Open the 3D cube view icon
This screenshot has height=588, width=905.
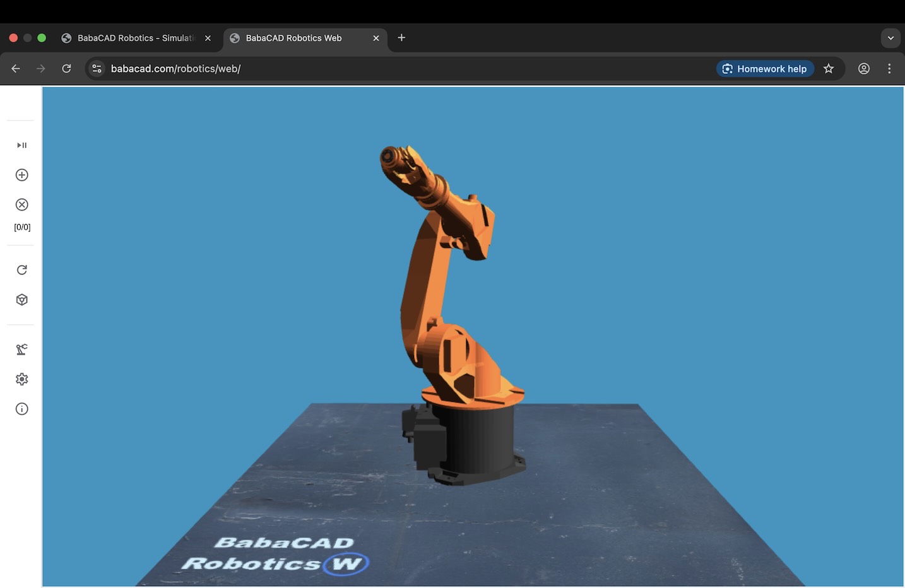(x=21, y=300)
